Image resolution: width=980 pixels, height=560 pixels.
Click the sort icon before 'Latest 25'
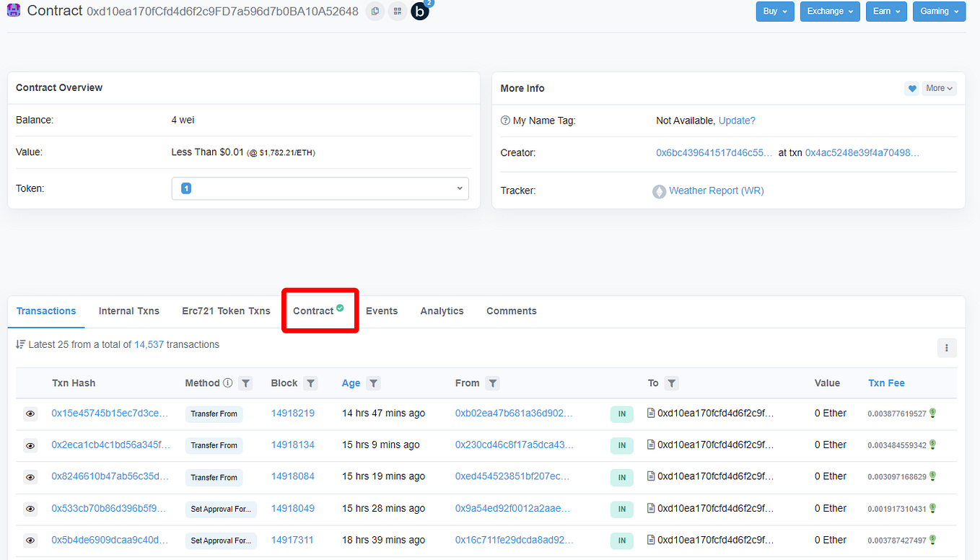(x=21, y=344)
